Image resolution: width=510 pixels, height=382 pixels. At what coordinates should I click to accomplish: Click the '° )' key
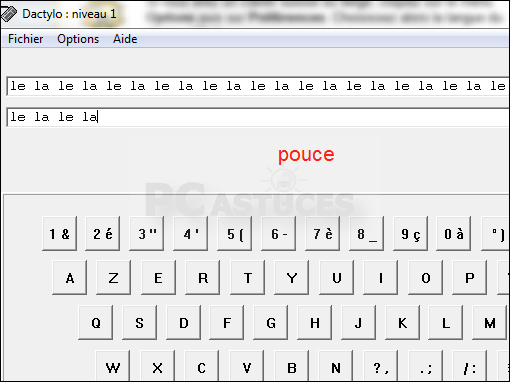point(496,233)
